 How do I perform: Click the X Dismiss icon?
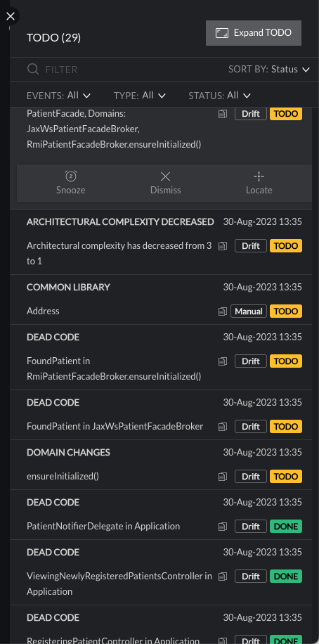tap(165, 176)
